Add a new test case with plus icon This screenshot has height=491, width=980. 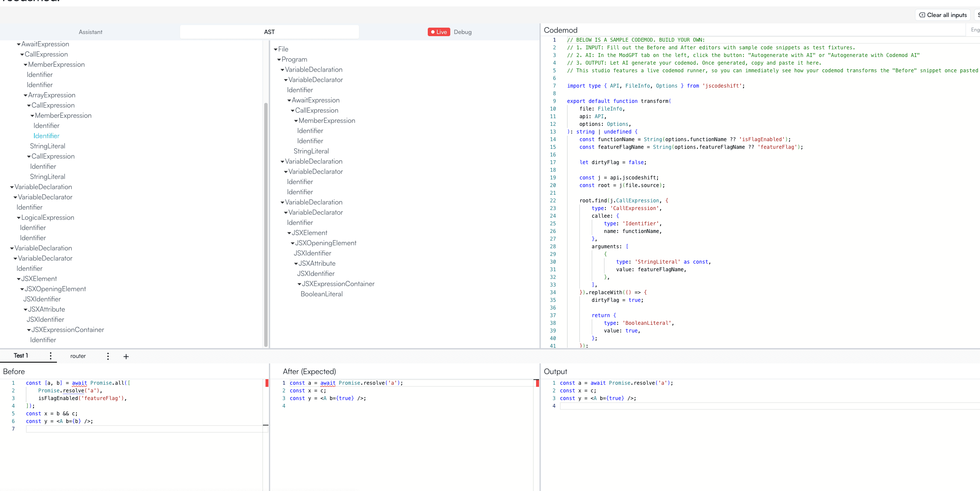point(126,356)
